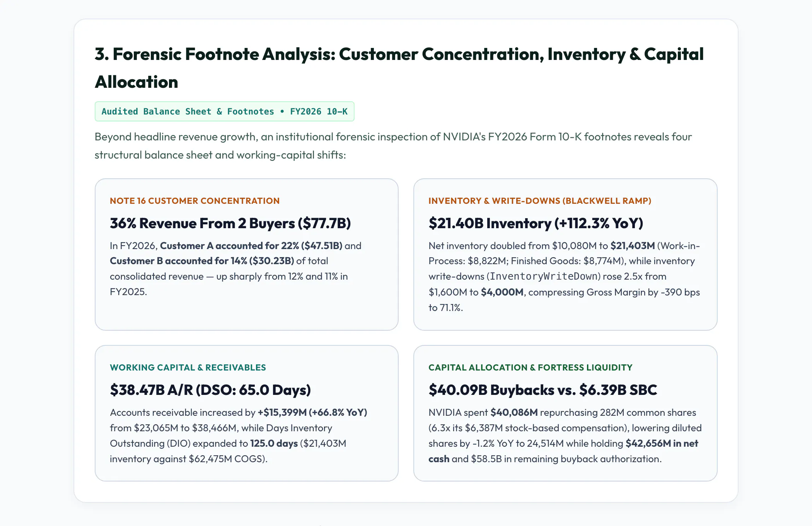Viewport: 812px width, 526px height.
Task: Click the introductory paragraph about NVIDIA's 10-K
Action: tap(393, 146)
